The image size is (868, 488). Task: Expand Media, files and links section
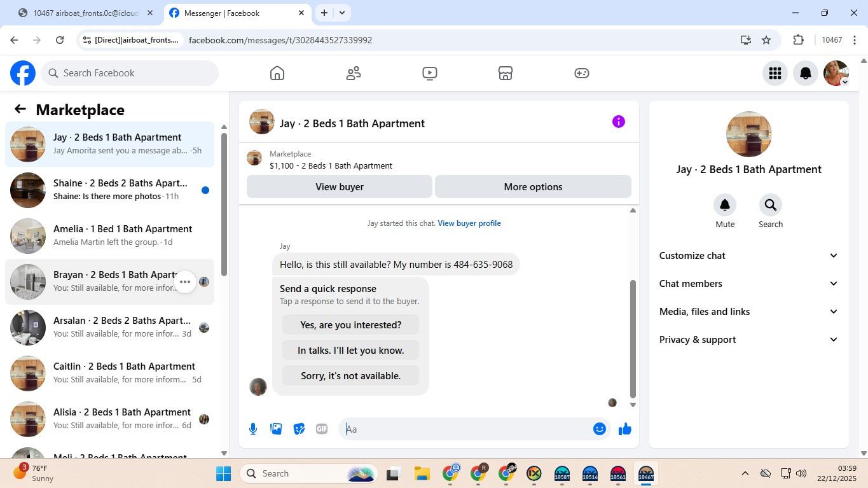click(748, 312)
